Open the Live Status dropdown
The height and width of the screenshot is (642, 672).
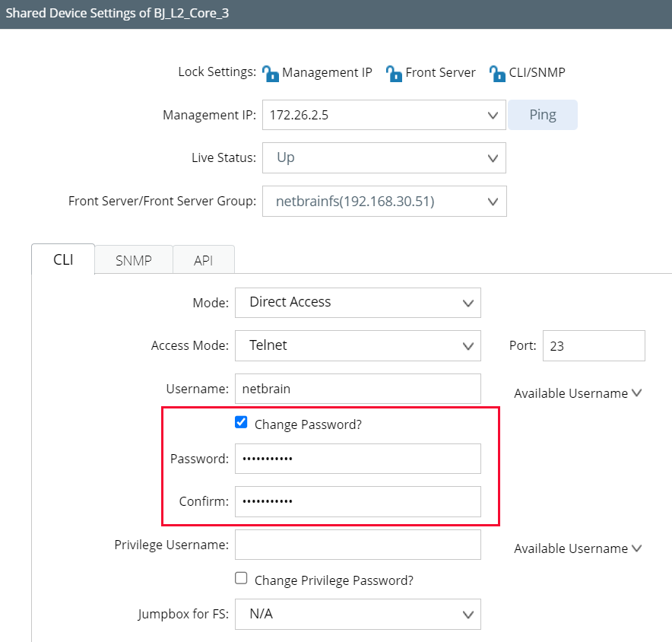(x=493, y=157)
